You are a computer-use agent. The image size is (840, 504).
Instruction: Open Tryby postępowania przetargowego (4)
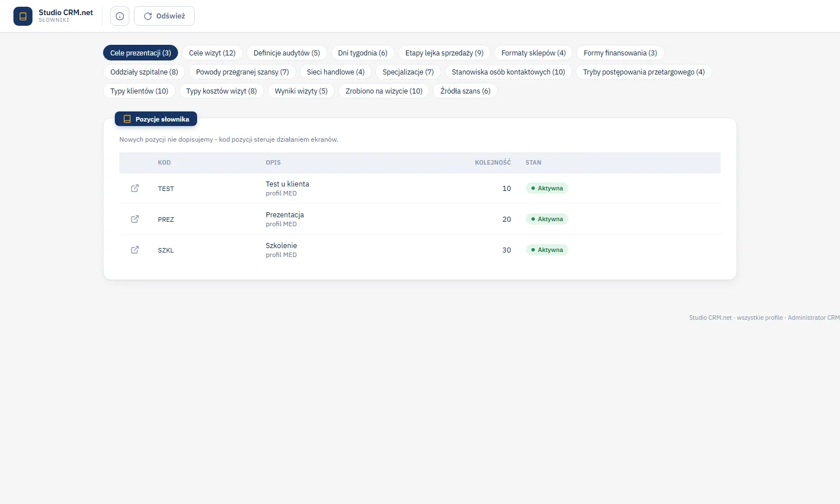point(644,72)
